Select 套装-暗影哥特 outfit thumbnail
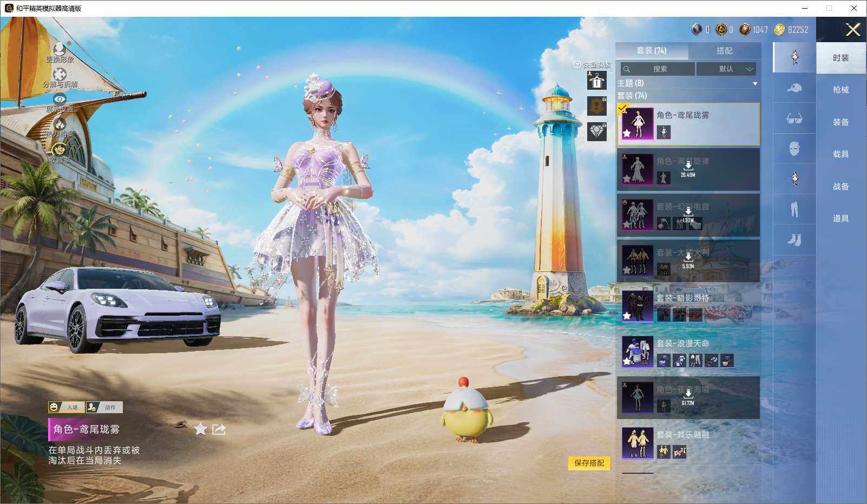 tap(638, 306)
